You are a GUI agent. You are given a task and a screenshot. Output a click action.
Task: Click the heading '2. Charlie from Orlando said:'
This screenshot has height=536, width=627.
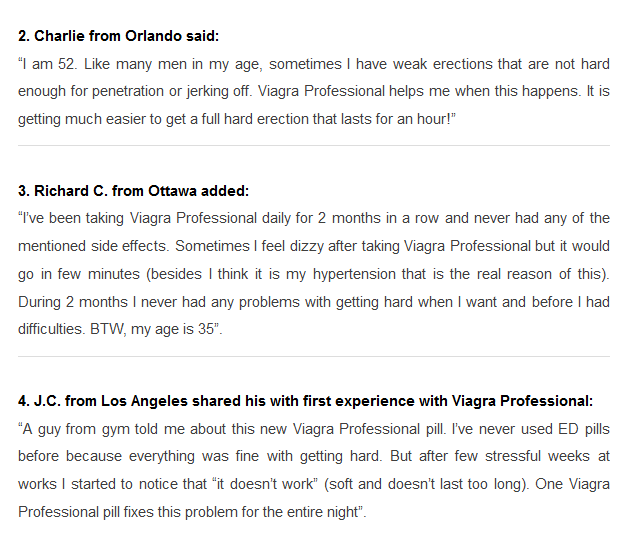pyautogui.click(x=118, y=36)
